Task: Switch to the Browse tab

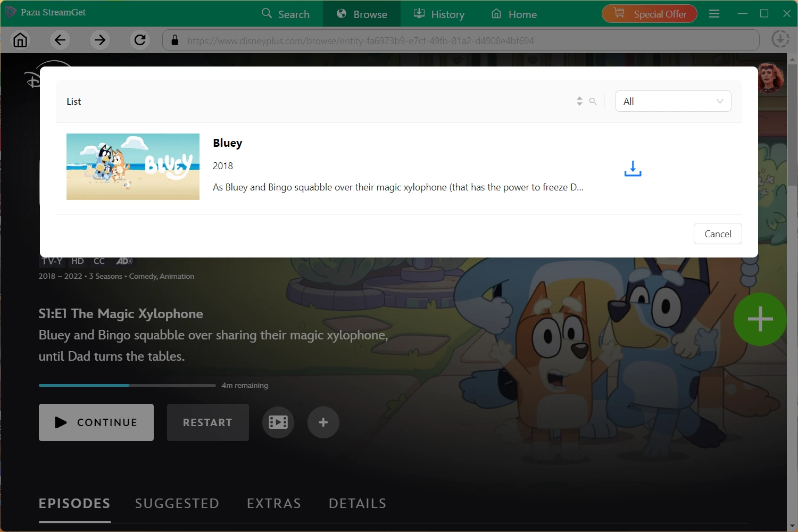Action: pos(362,14)
